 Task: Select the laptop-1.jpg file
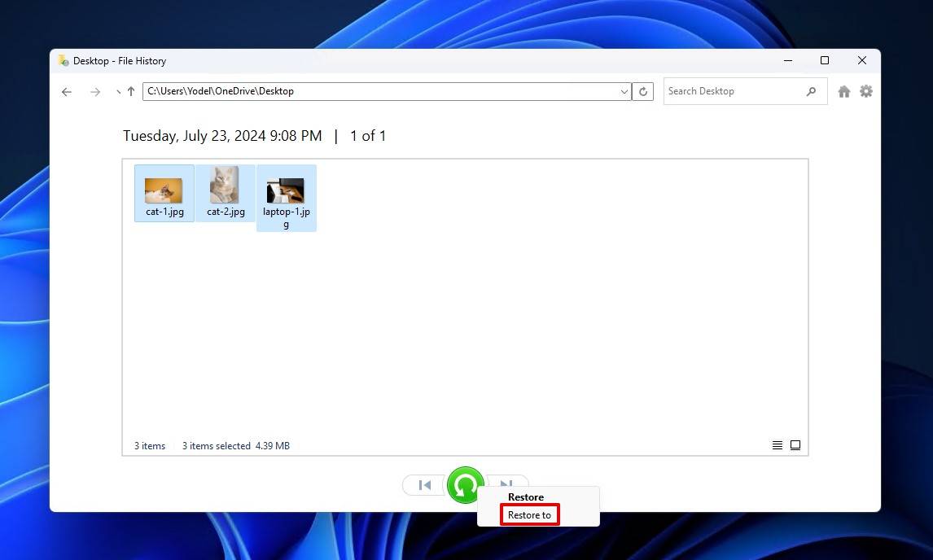[286, 199]
